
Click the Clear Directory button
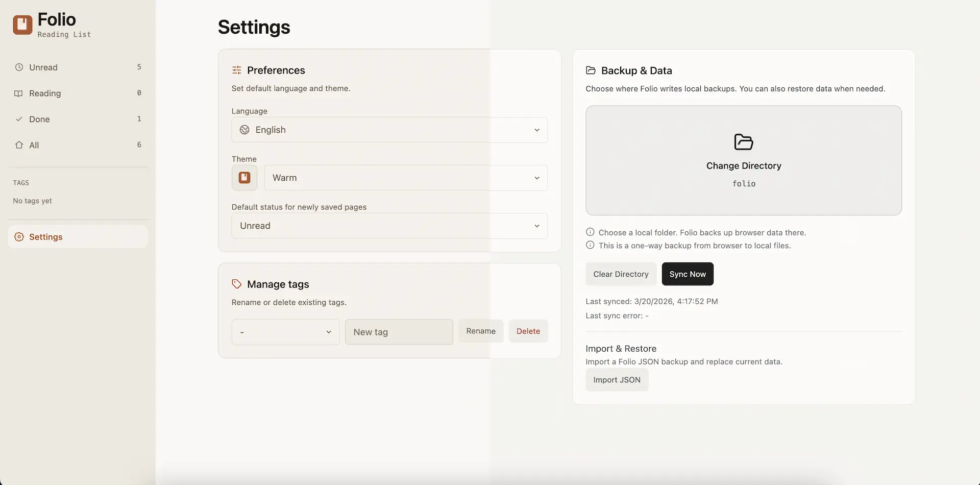621,274
